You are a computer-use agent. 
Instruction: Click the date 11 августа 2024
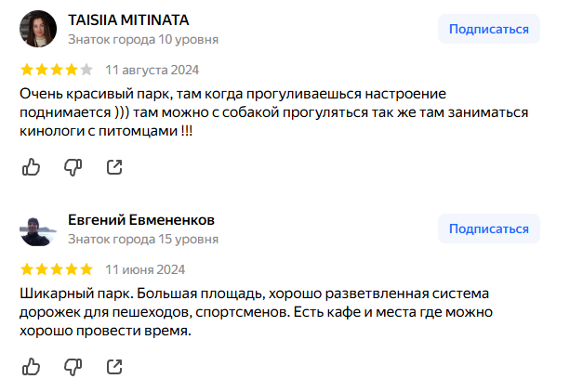click(152, 70)
